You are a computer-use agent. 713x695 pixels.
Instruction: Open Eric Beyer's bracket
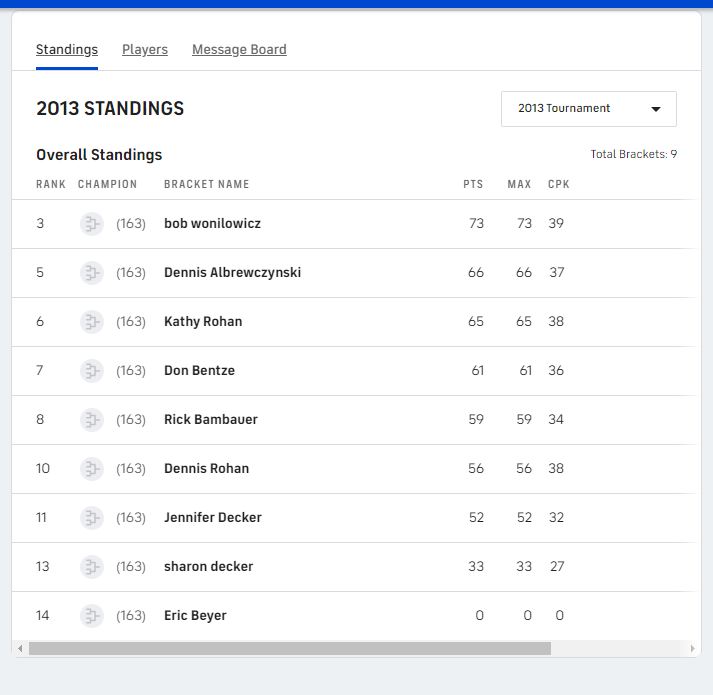coord(195,616)
